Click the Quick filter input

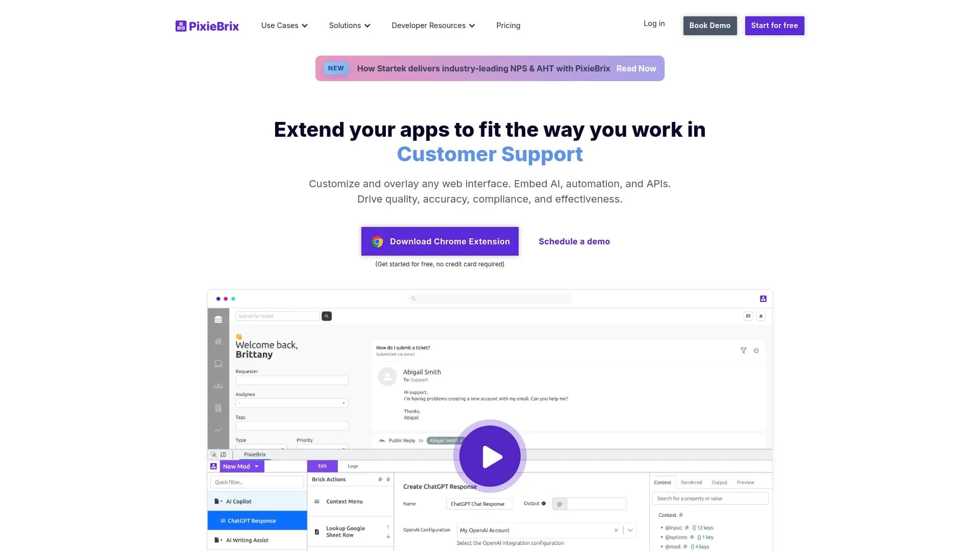(257, 482)
